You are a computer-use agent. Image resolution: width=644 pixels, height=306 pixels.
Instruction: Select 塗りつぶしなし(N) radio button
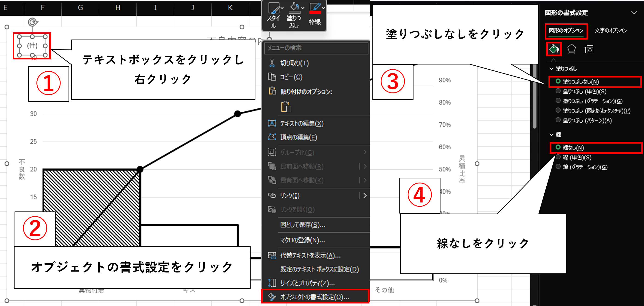[x=558, y=81]
